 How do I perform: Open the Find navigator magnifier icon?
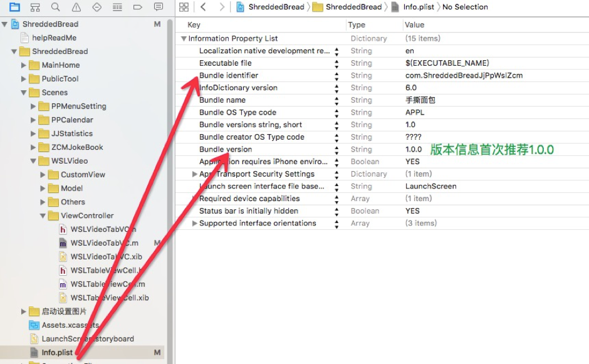pos(56,7)
